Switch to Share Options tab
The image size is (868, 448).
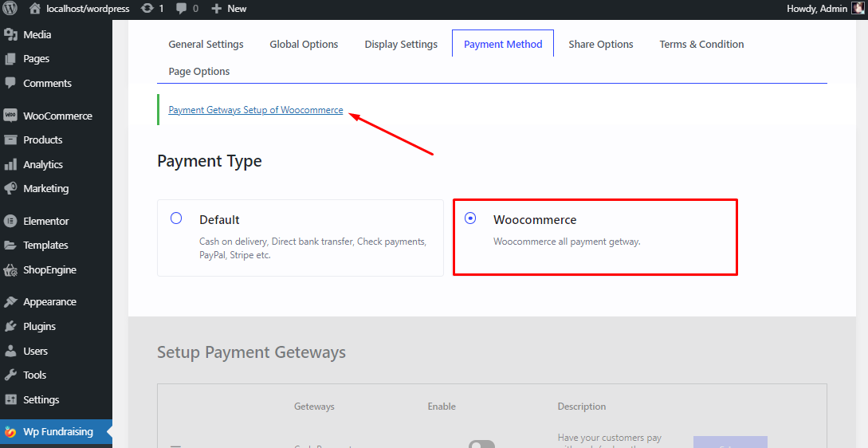coord(601,45)
